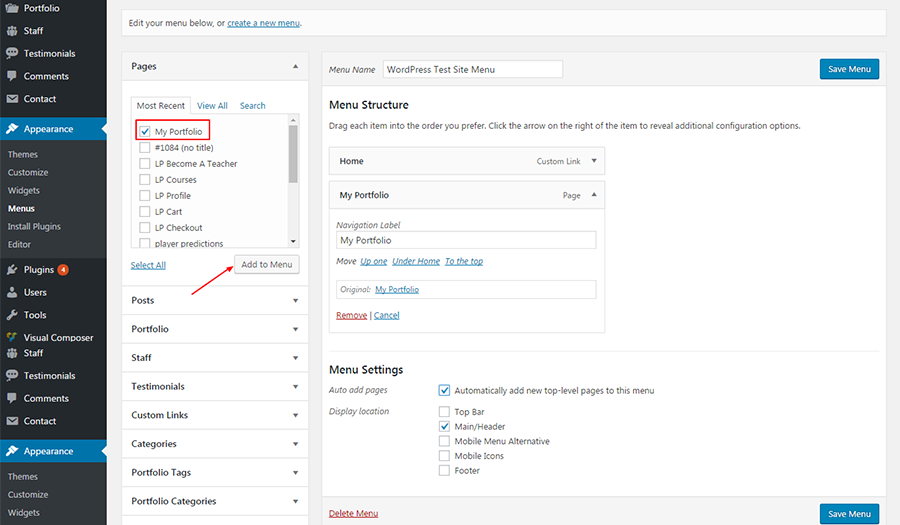Screen dimensions: 900x525
Task: Click the top Appearance paintbrush icon
Action: click(x=12, y=129)
